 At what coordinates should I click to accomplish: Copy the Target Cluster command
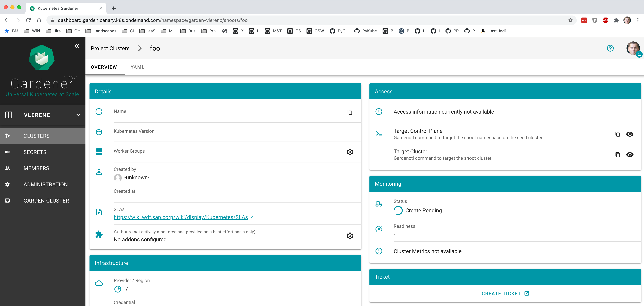coord(618,155)
